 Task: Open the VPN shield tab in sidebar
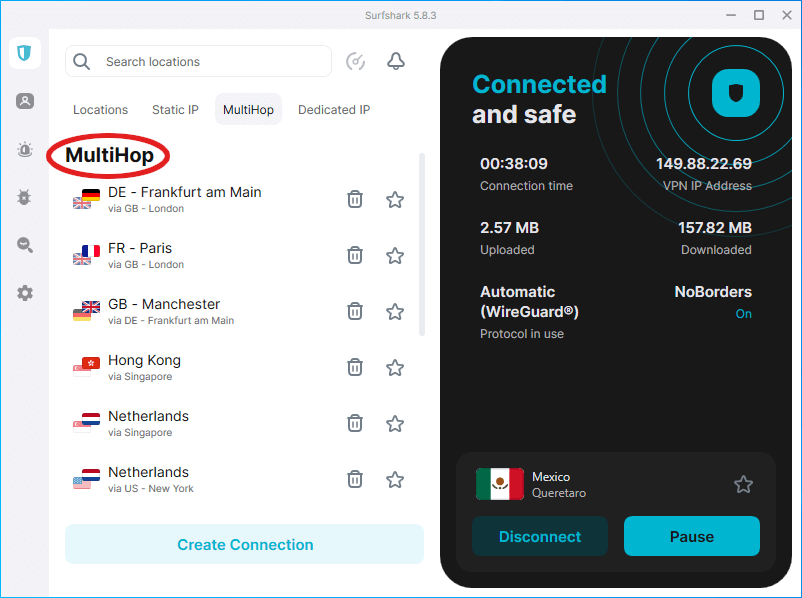click(x=25, y=53)
